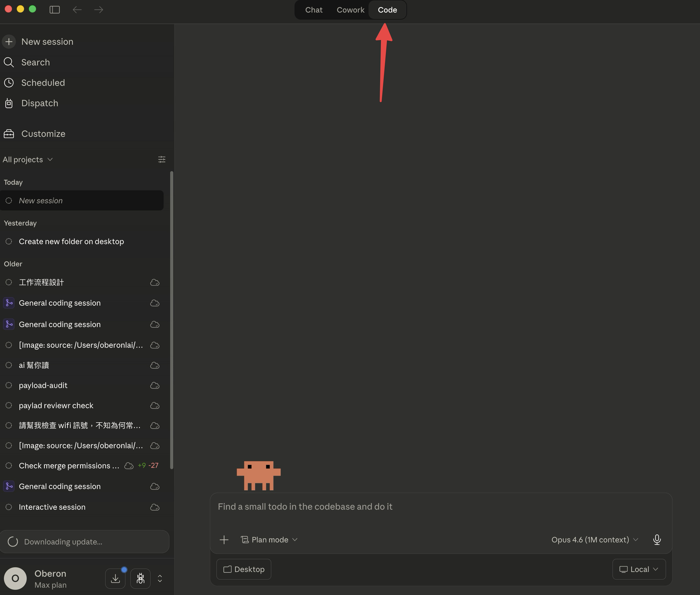Viewport: 700px width, 595px height.
Task: Expand the All projects dropdown
Action: [28, 159]
